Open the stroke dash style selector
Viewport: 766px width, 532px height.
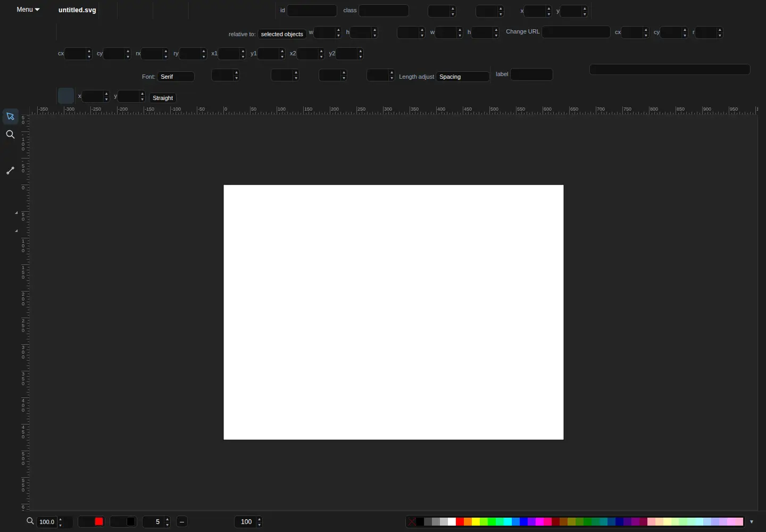182,521
